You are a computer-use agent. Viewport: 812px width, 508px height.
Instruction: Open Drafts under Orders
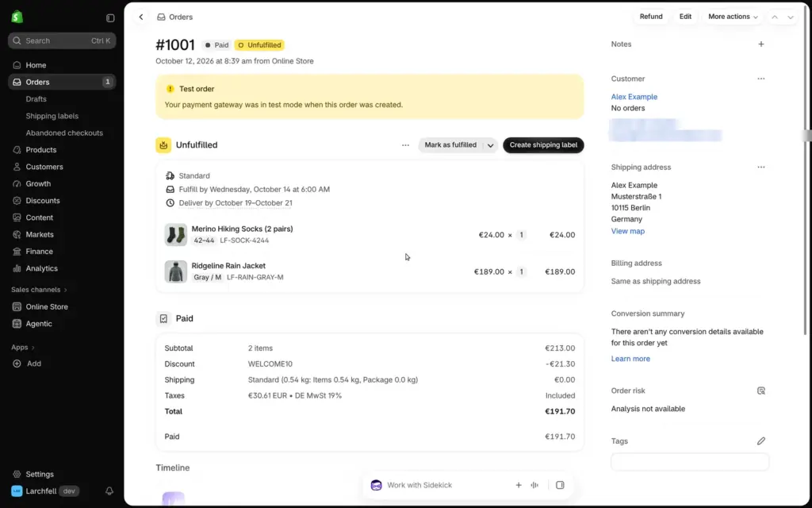(x=36, y=99)
